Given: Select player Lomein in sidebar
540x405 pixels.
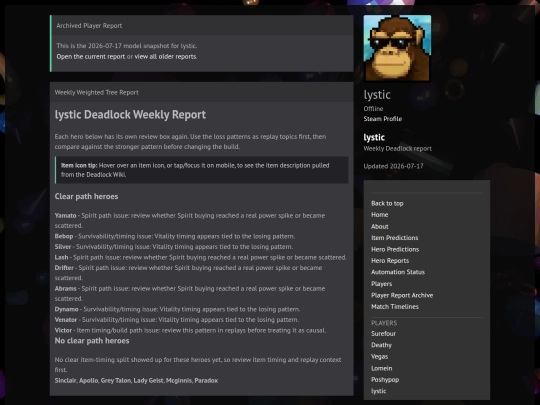Looking at the screenshot, I should click(381, 368).
